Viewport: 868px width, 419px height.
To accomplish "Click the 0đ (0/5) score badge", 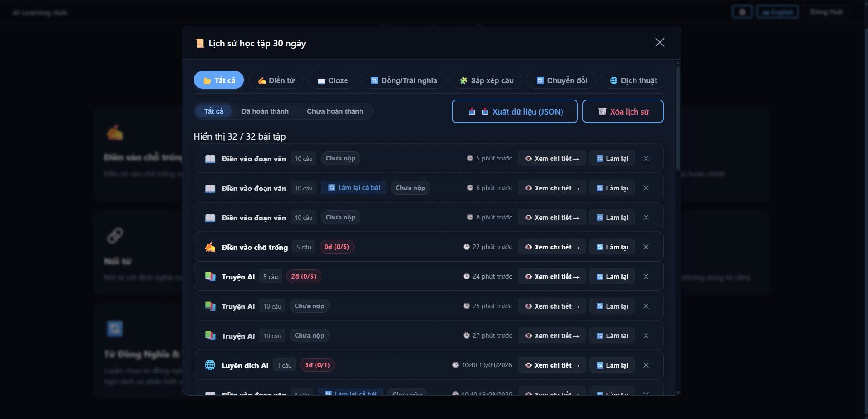I will tap(337, 247).
